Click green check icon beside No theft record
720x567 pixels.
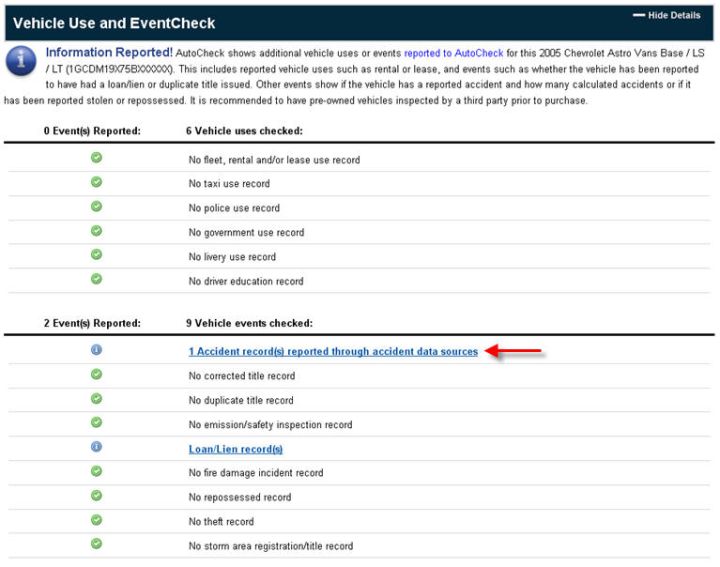(x=96, y=520)
